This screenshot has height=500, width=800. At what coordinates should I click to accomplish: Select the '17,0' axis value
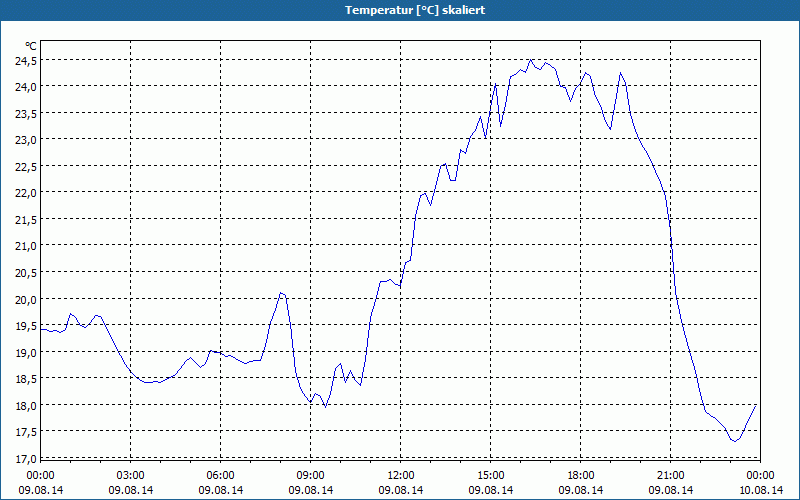click(26, 459)
